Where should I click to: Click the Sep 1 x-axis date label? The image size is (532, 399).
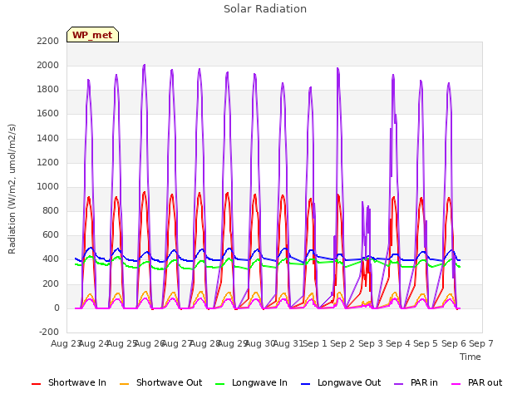click(315, 343)
